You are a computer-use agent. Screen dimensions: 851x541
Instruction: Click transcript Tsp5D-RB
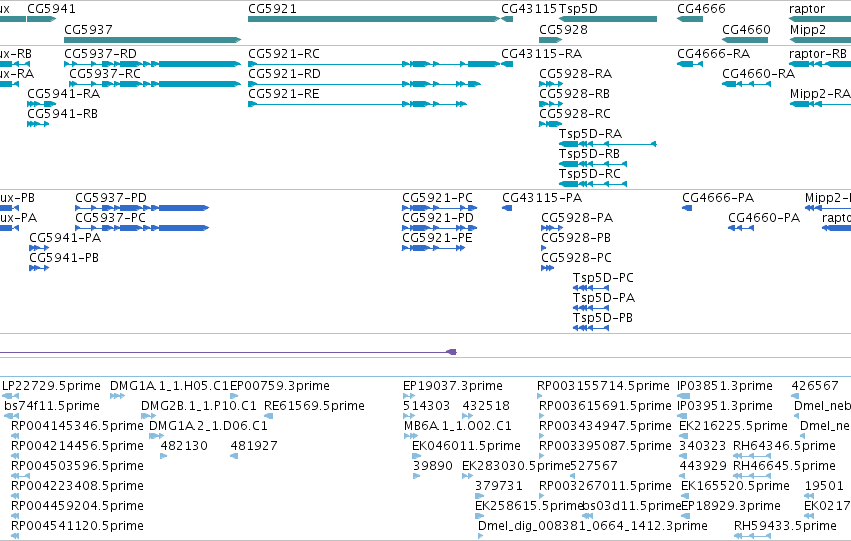pyautogui.click(x=593, y=164)
